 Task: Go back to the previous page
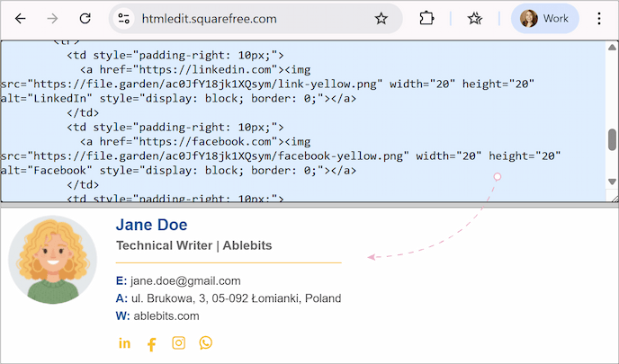[x=20, y=19]
